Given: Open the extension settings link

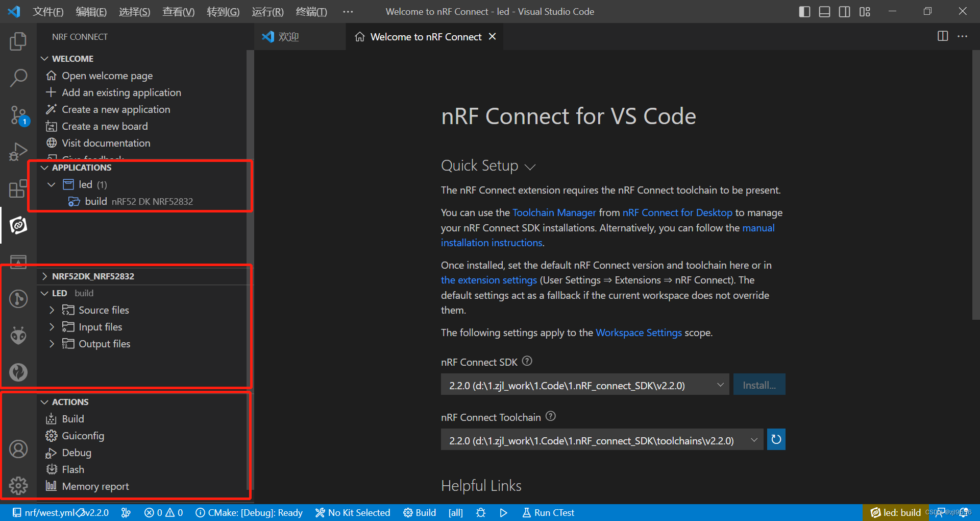Looking at the screenshot, I should pos(489,280).
